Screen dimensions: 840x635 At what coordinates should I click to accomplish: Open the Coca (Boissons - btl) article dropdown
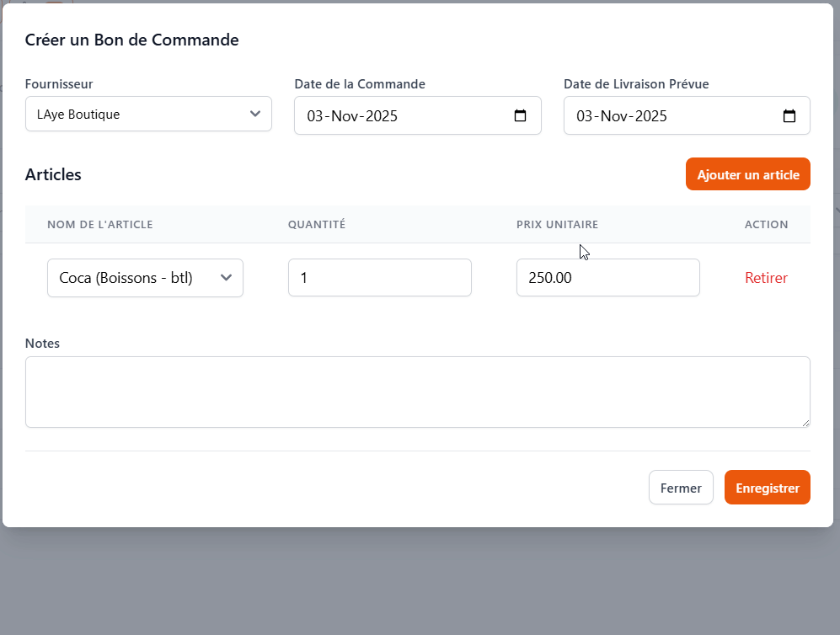coord(145,278)
